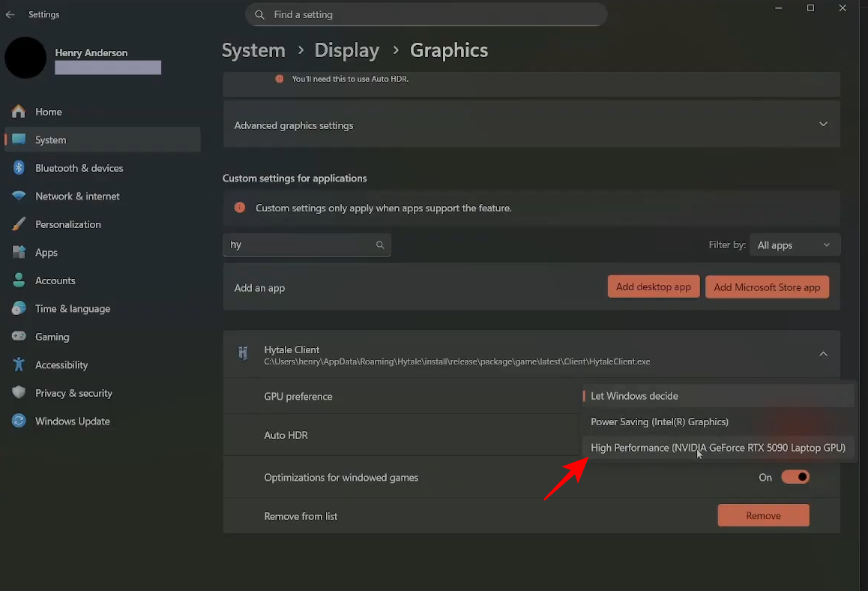Click the Privacy & security shield icon
Image resolution: width=868 pixels, height=591 pixels.
coord(19,393)
